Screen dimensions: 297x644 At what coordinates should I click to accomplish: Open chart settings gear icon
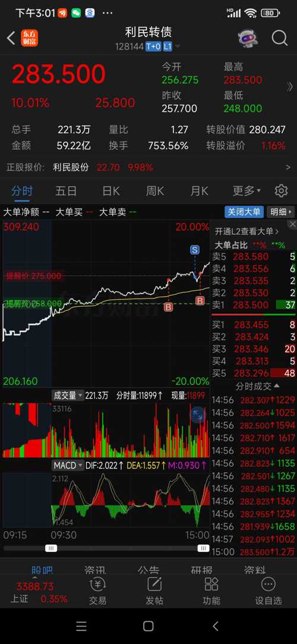pos(281,190)
